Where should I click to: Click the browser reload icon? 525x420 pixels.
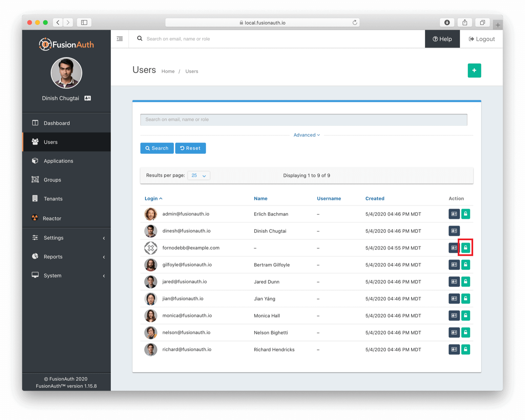(355, 23)
